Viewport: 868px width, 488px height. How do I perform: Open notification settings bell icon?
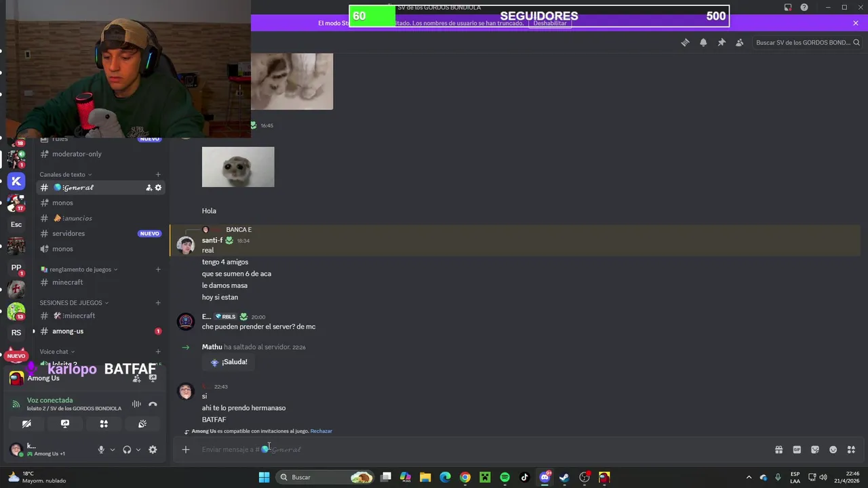[x=703, y=42]
